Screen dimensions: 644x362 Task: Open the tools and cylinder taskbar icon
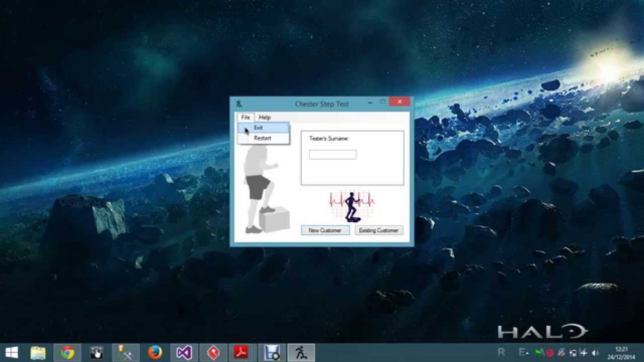pyautogui.click(x=125, y=353)
